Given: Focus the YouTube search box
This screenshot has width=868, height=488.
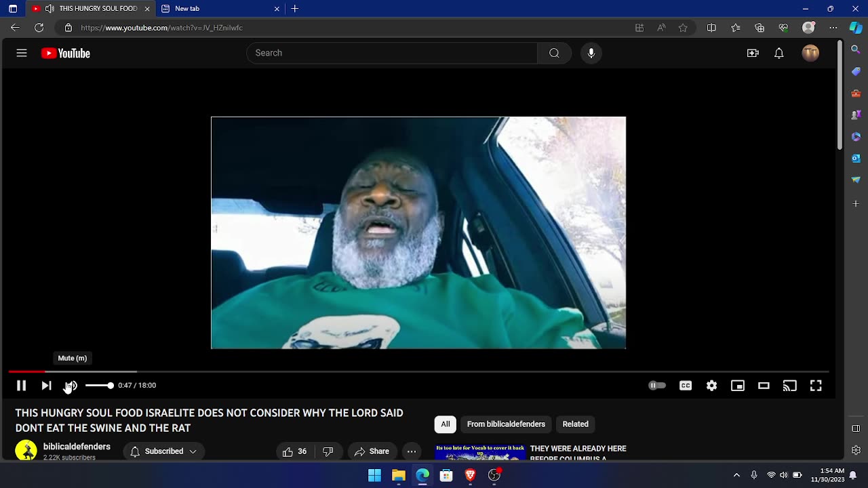Looking at the screenshot, I should 392,53.
